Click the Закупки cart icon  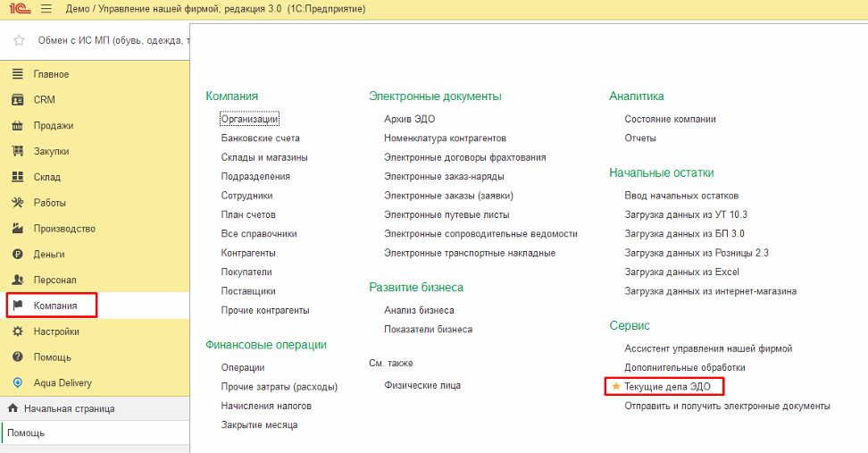tap(18, 151)
